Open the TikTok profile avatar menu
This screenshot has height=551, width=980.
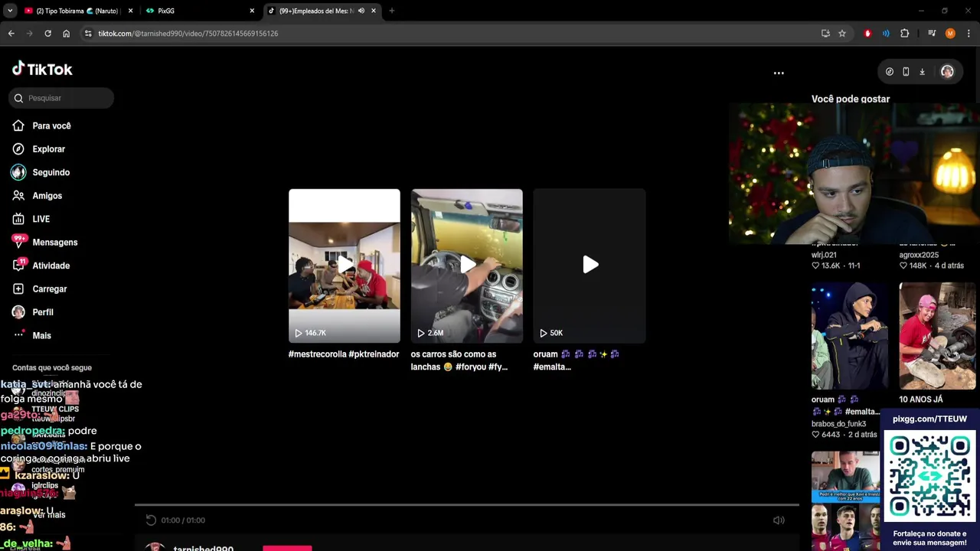(947, 71)
